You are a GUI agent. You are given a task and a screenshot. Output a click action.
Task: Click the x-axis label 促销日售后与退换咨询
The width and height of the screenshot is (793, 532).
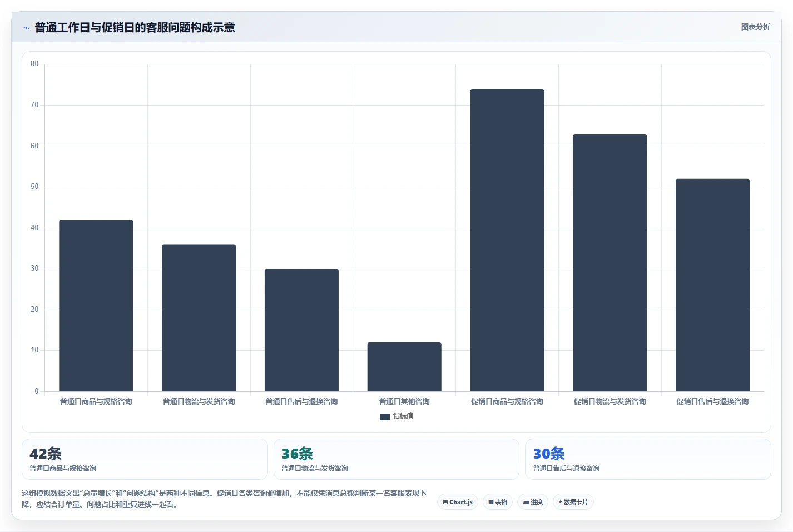tap(712, 401)
